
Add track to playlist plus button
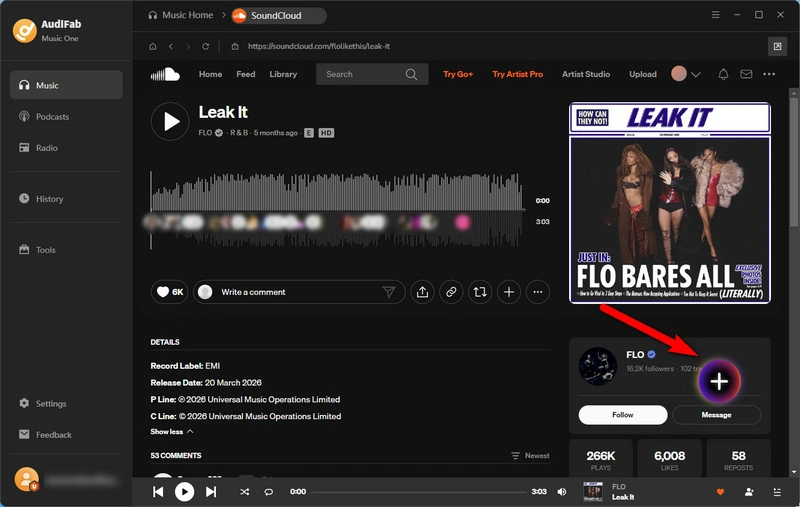pyautogui.click(x=509, y=292)
